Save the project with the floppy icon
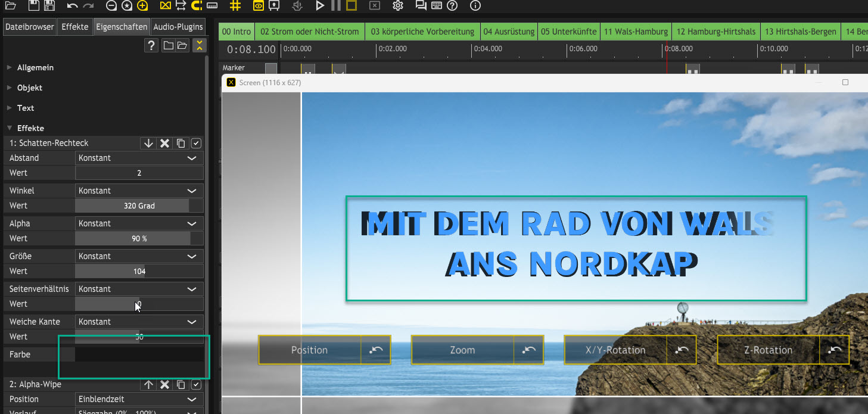 point(34,6)
